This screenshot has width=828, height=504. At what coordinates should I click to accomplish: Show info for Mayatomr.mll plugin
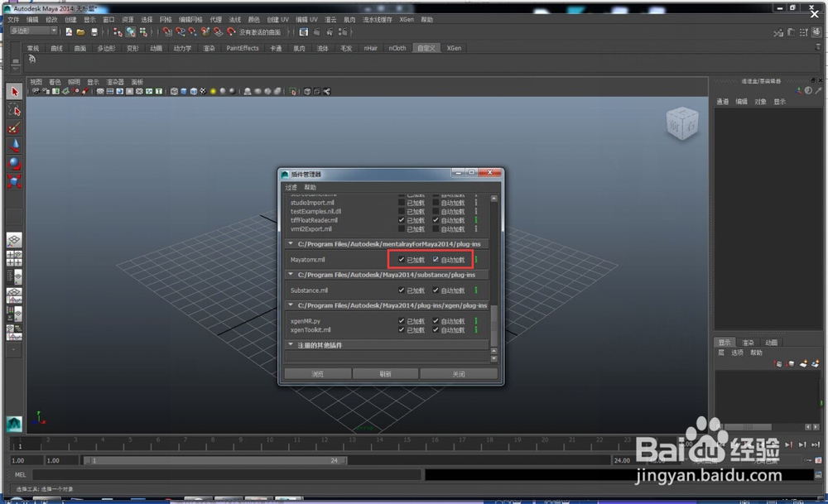476,260
